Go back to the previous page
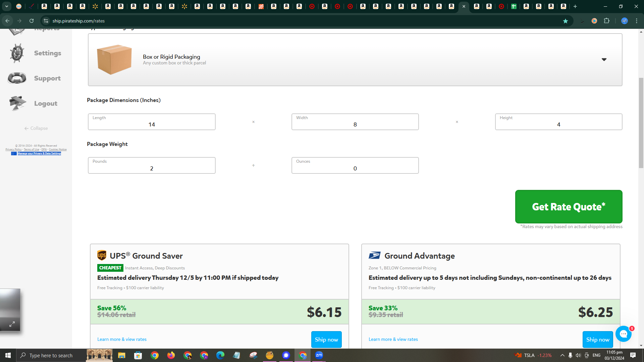Screen dimensions: 644x362 pyautogui.click(x=7, y=21)
